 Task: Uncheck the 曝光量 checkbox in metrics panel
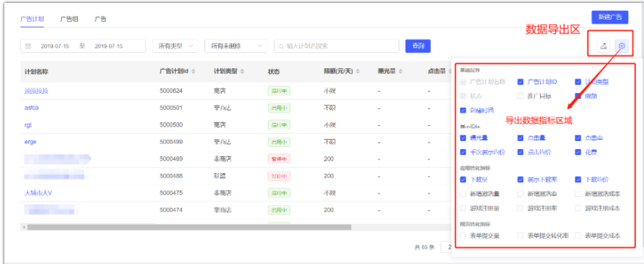pyautogui.click(x=464, y=138)
